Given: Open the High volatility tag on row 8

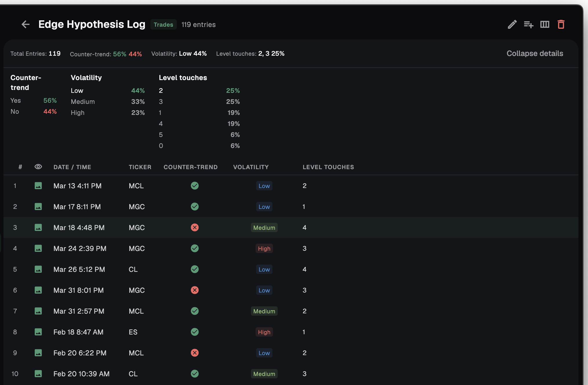Looking at the screenshot, I should [264, 332].
